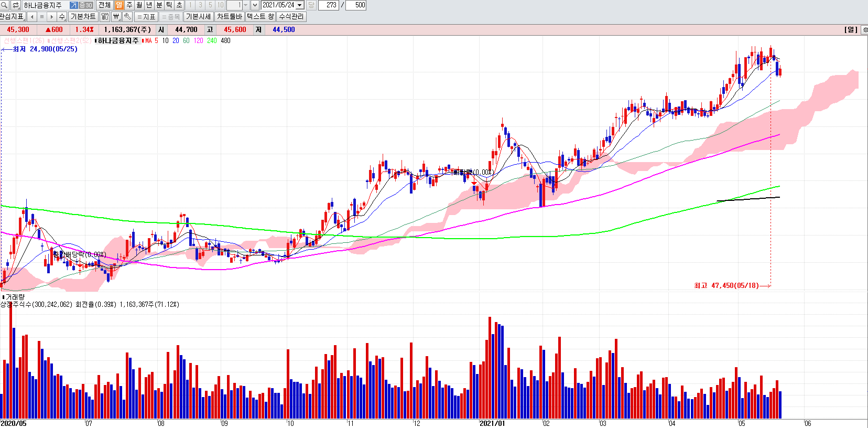Screen dimensions: 868x428
Task: Click the low price 44,500
Action: (284, 30)
